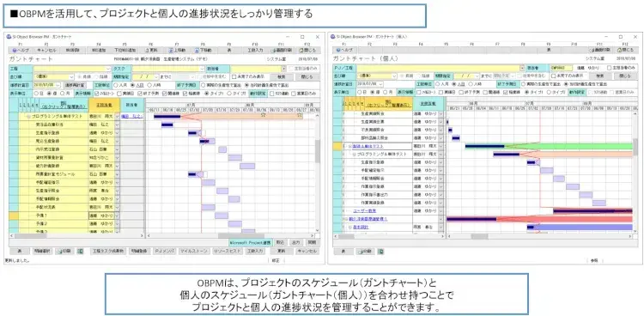Open the タスク dropdown in the left window

click(203, 69)
